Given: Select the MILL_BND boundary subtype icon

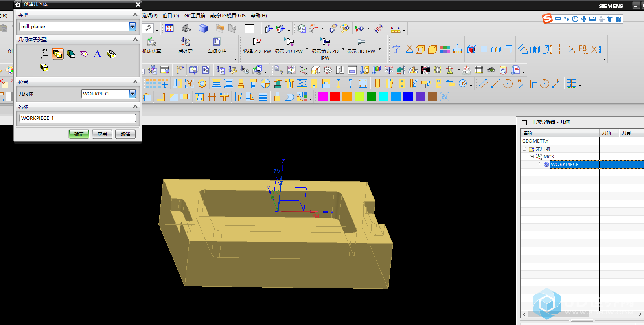Looking at the screenshot, I should (x=85, y=54).
